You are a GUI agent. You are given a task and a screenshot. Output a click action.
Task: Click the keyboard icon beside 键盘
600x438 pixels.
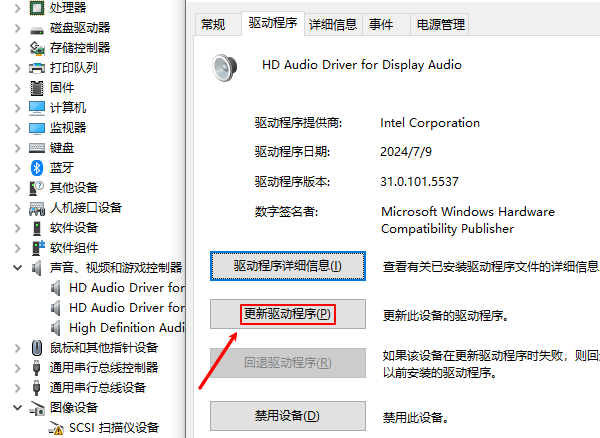click(x=37, y=147)
